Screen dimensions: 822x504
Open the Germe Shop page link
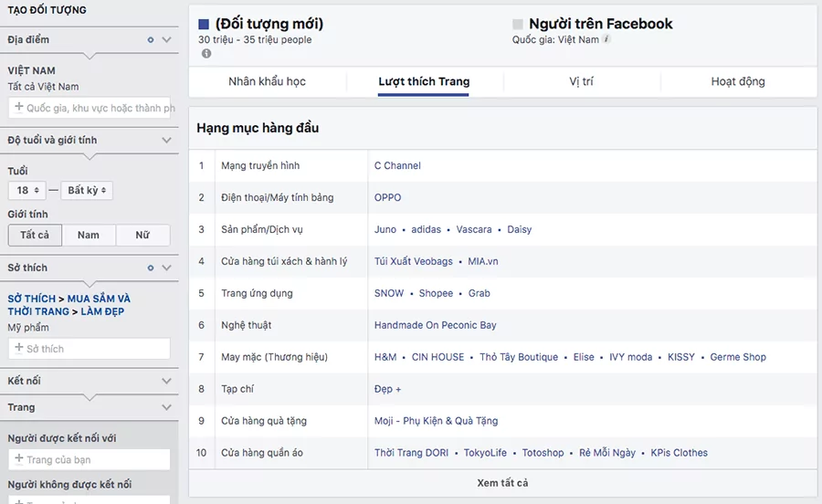tap(738, 357)
